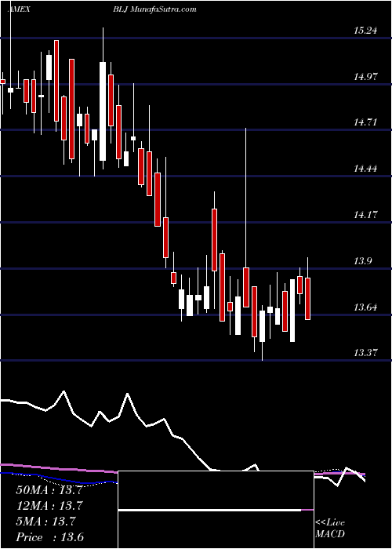Click the 14.44 price axis label
This screenshot has width=392, height=549.
tap(366, 169)
